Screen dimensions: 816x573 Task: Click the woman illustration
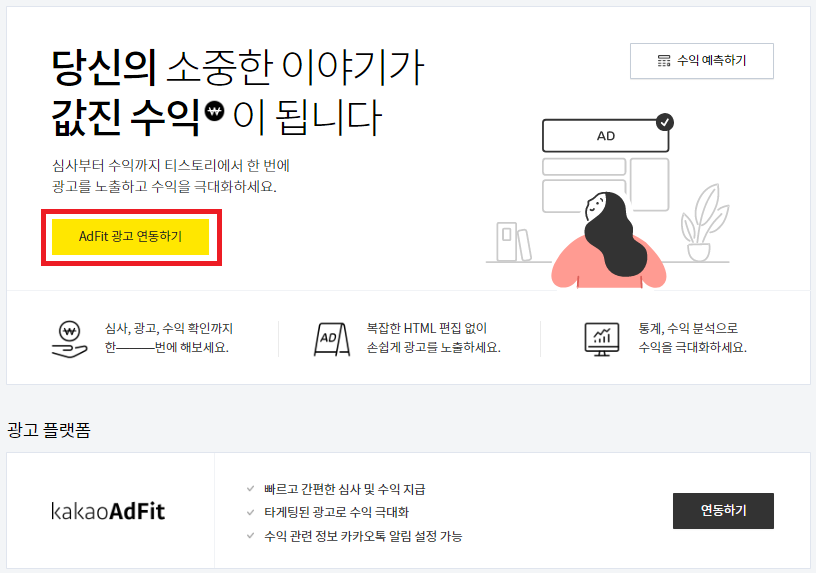[x=608, y=240]
